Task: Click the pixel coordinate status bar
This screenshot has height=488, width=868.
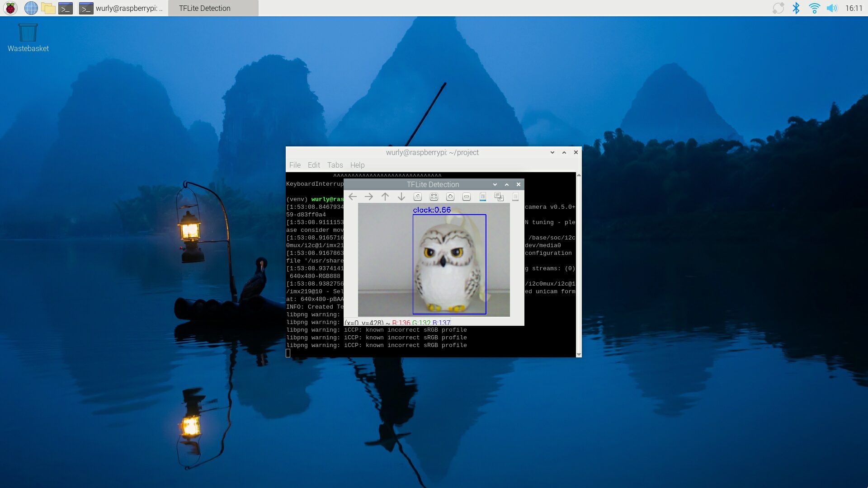Action: [398, 323]
